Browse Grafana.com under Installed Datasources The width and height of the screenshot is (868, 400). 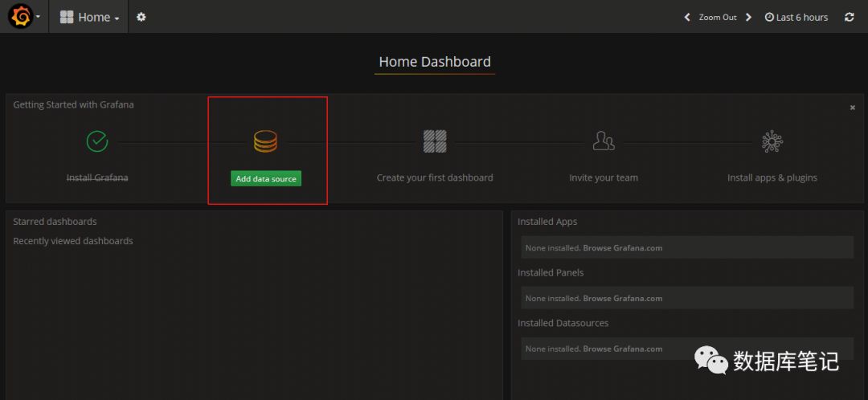click(622, 349)
